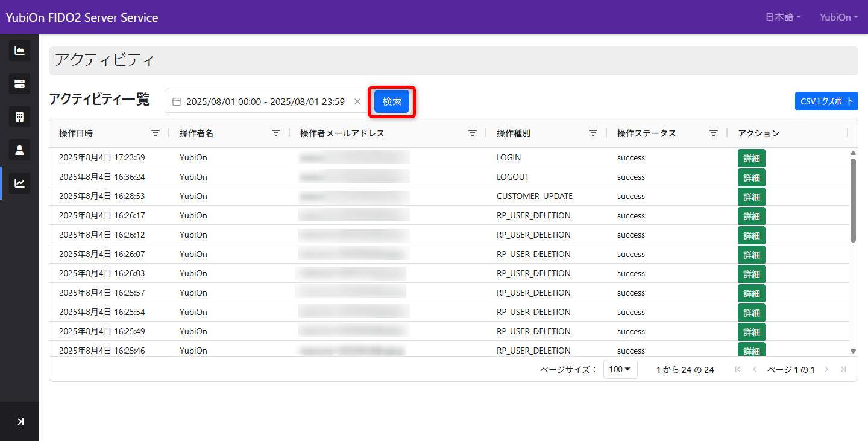Click the LOGOUT operation type cell
Screen dimensions: 868x441
(512, 177)
